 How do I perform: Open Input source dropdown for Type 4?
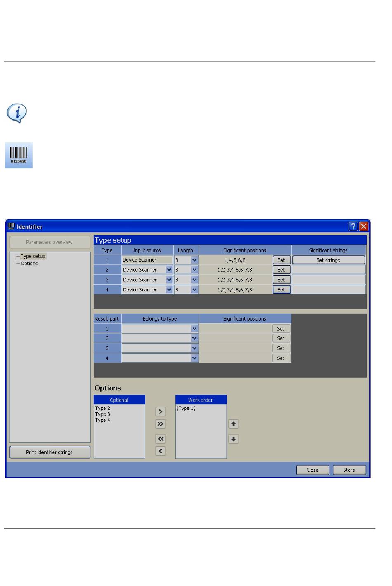click(169, 290)
